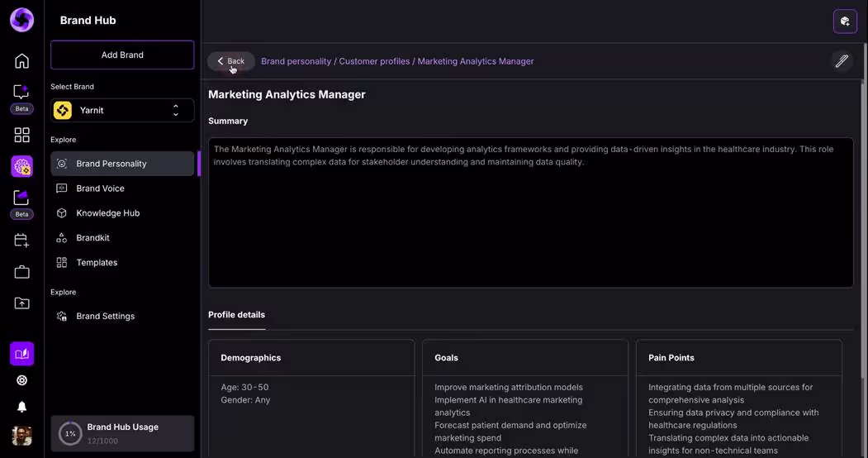Viewport: 868px width, 458px height.
Task: Click the '12/1000' usage count
Action: coord(102,441)
